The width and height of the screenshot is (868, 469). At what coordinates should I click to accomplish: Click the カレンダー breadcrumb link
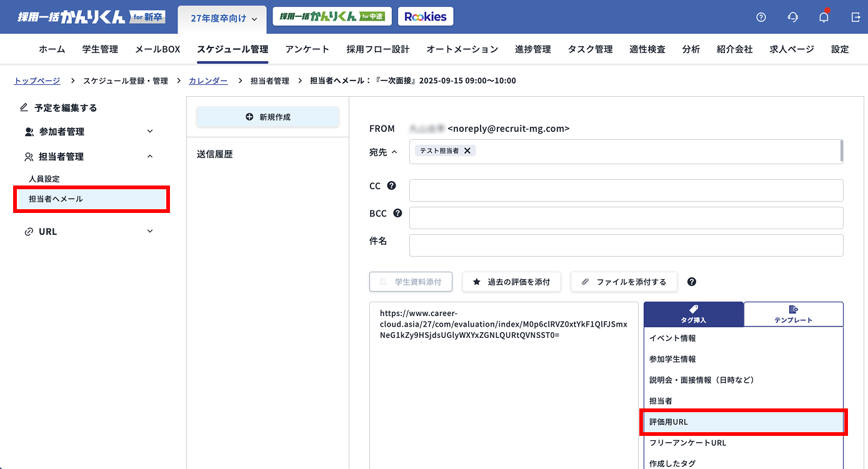tap(208, 81)
